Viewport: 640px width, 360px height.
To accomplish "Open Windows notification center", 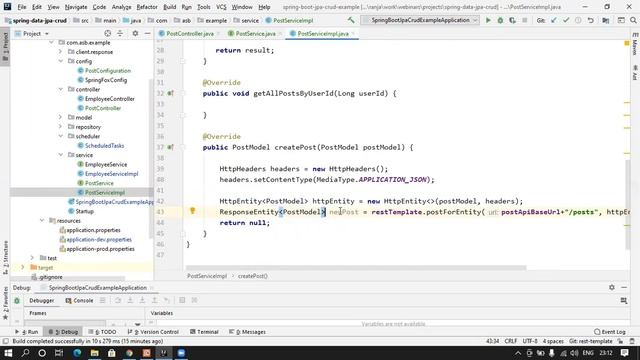I will click(624, 353).
